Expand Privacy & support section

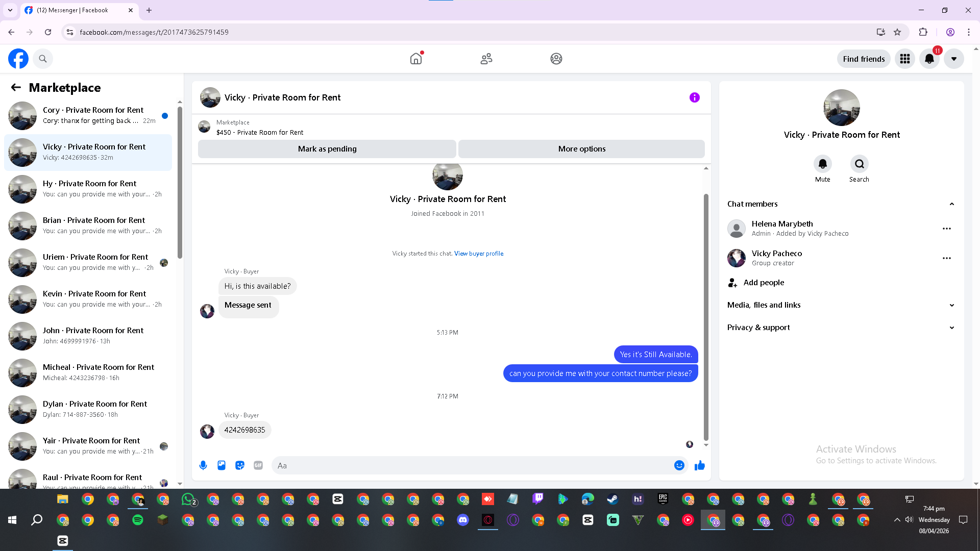(951, 328)
